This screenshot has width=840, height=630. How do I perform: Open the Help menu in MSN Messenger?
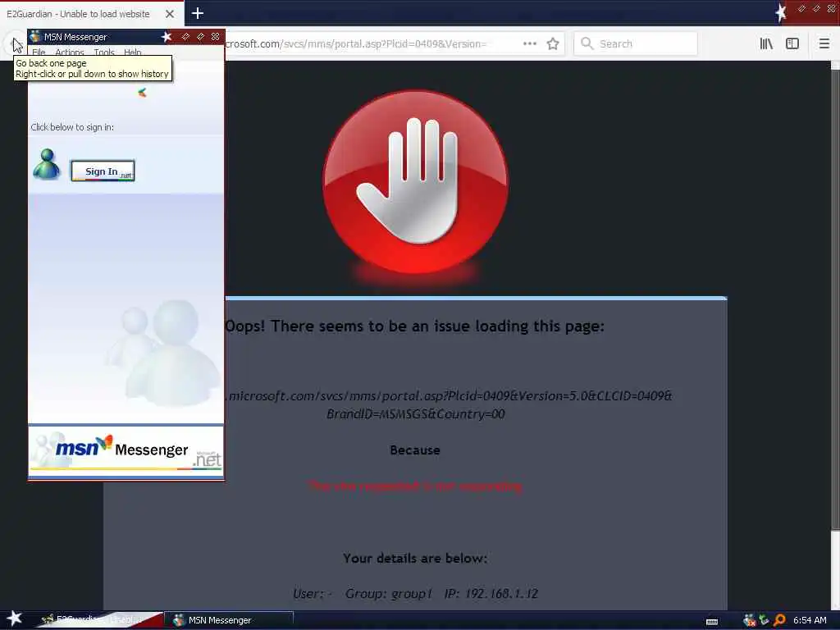[x=132, y=52]
